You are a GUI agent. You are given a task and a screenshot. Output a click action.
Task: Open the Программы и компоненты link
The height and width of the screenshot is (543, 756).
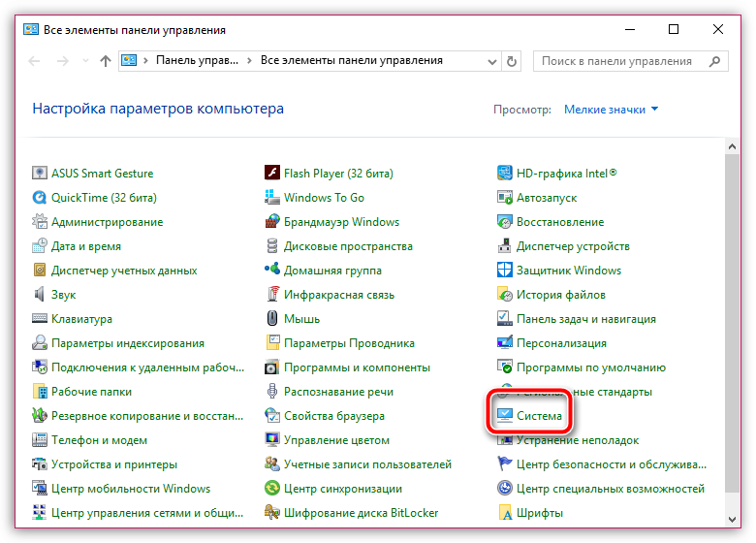[357, 367]
